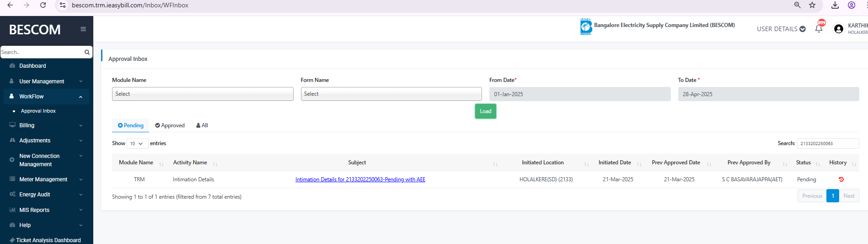Image resolution: width=868 pixels, height=244 pixels.
Task: Click the Dashboard sidebar icon
Action: pyautogui.click(x=12, y=66)
